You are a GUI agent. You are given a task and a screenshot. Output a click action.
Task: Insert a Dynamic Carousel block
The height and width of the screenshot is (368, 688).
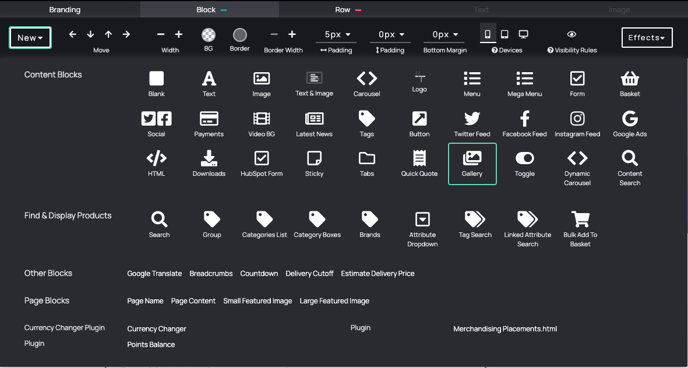[x=577, y=168]
